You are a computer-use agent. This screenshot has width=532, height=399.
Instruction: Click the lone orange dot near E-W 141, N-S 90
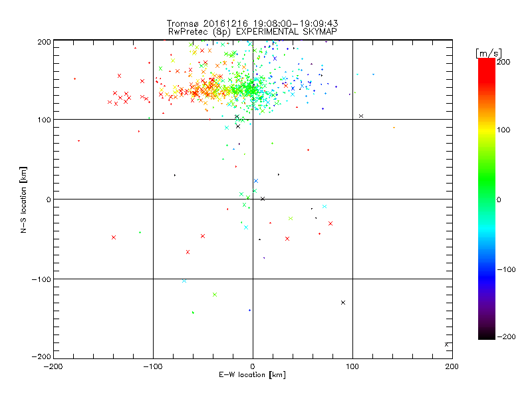coord(394,128)
